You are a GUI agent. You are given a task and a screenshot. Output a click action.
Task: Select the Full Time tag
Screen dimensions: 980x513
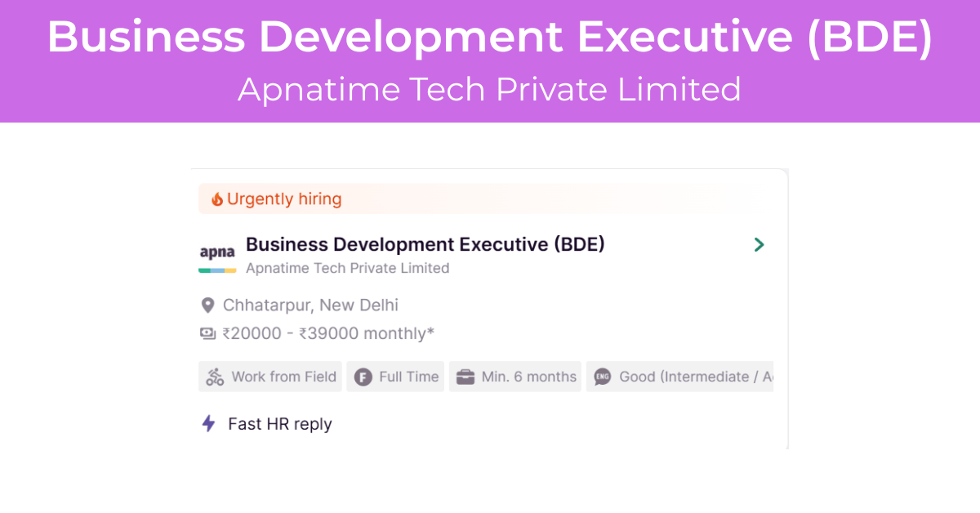(395, 377)
